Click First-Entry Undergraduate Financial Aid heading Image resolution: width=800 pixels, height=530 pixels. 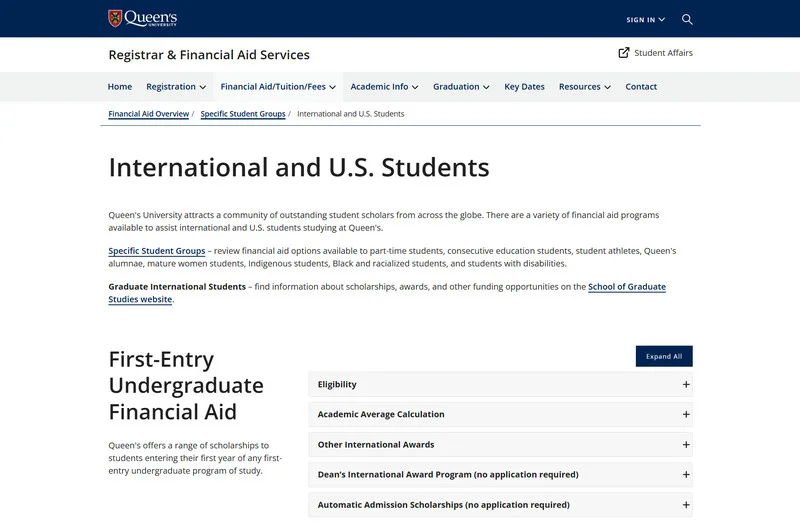coord(186,386)
